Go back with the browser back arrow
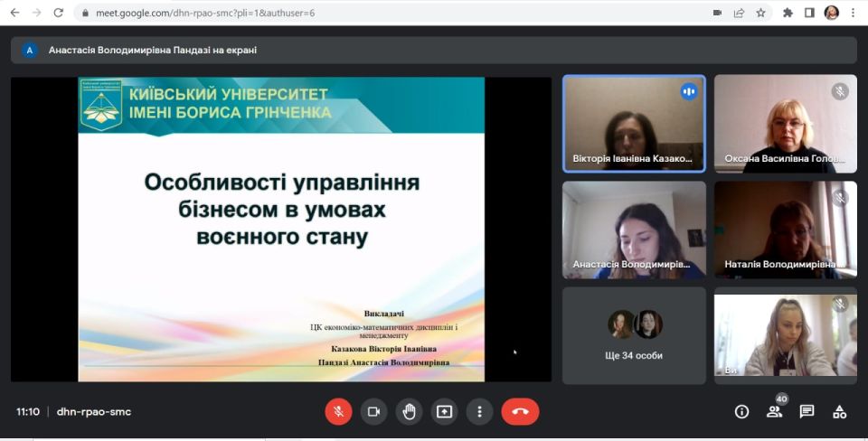 tap(15, 13)
